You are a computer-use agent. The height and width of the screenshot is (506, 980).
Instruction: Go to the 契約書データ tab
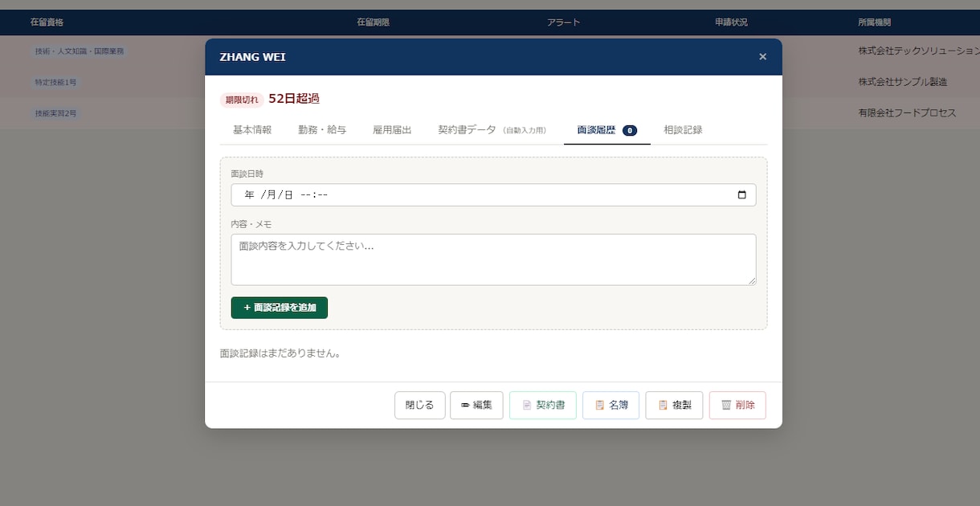tap(492, 130)
